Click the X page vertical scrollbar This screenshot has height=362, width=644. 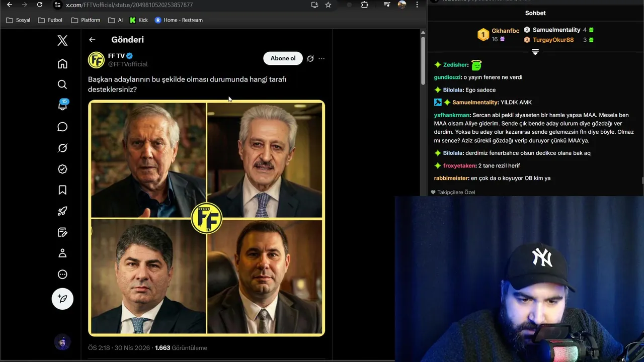[423, 60]
